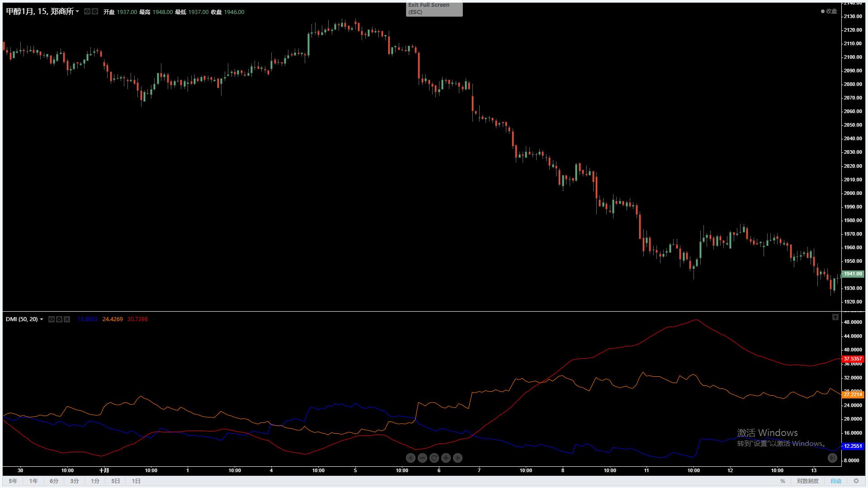Open chart properties gear at bottom right

856,481
